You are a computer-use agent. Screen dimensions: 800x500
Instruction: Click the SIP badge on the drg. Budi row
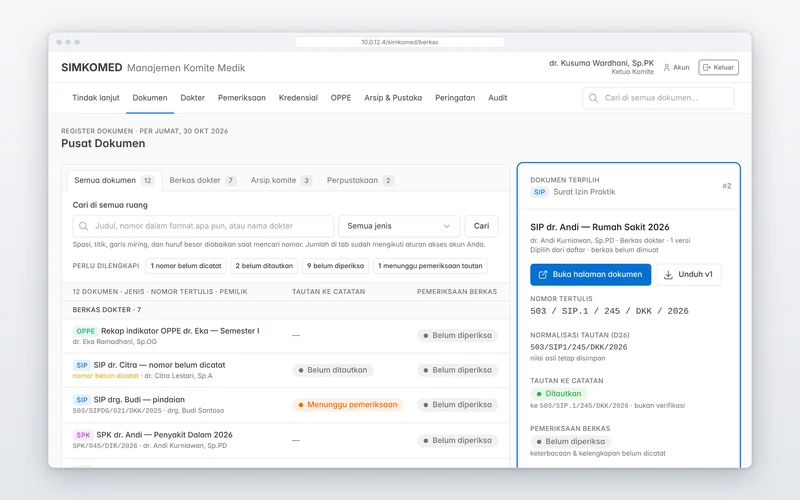pos(82,400)
